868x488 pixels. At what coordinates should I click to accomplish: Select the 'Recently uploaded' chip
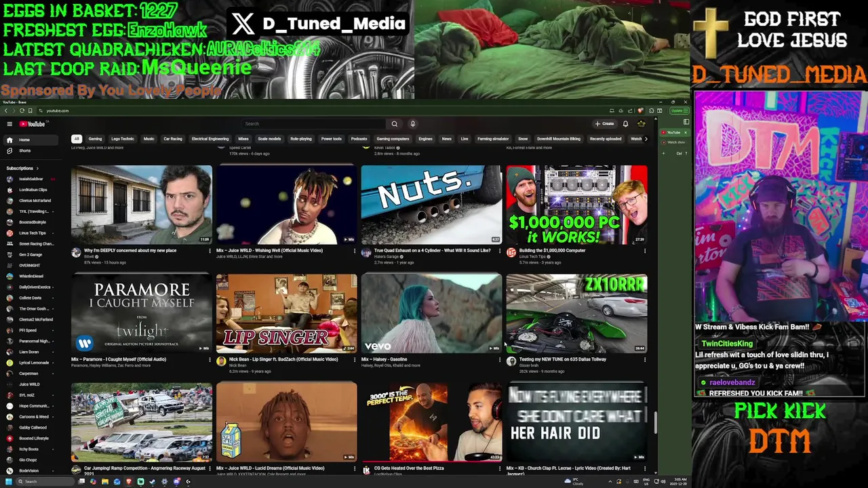[x=606, y=139]
